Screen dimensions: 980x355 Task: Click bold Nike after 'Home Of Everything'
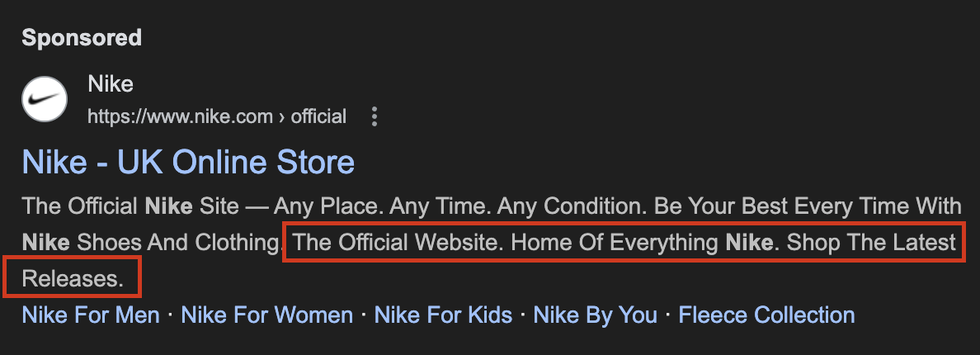click(749, 242)
